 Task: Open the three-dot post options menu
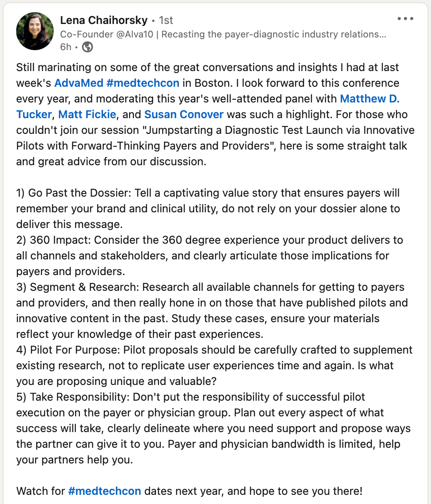(405, 19)
